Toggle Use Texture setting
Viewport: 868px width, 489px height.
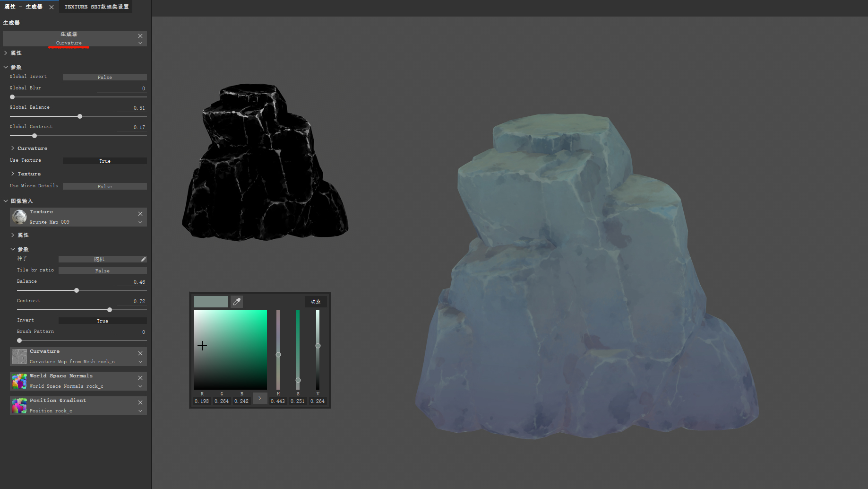click(x=105, y=161)
